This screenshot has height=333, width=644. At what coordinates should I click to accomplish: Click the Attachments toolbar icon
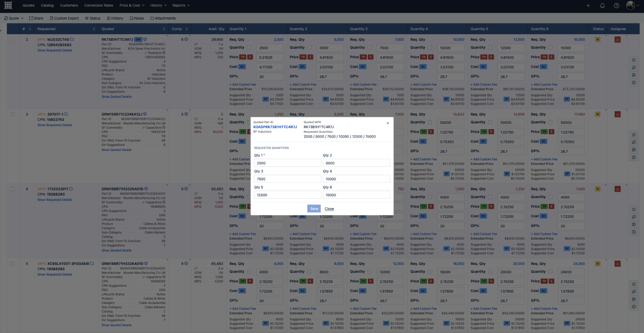click(x=163, y=18)
